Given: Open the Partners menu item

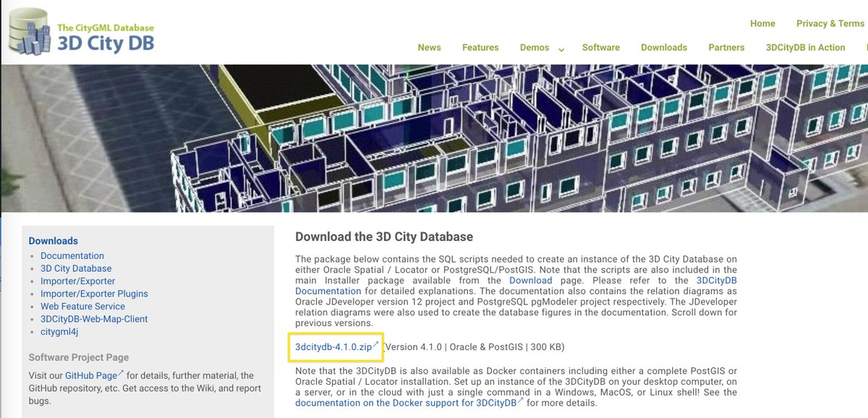Looking at the screenshot, I should coord(726,47).
